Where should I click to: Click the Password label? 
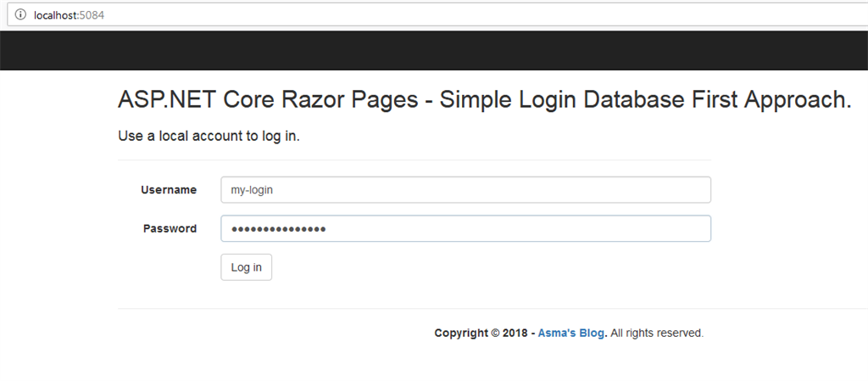(170, 228)
